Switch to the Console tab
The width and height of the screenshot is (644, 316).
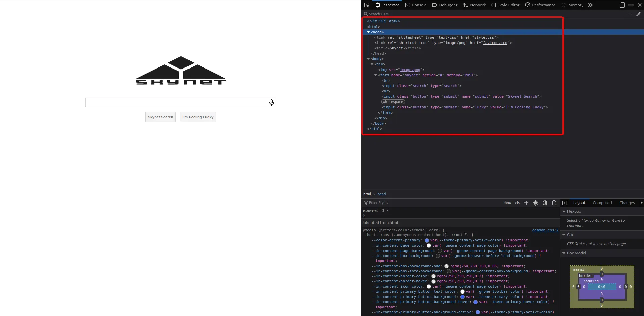tap(416, 5)
